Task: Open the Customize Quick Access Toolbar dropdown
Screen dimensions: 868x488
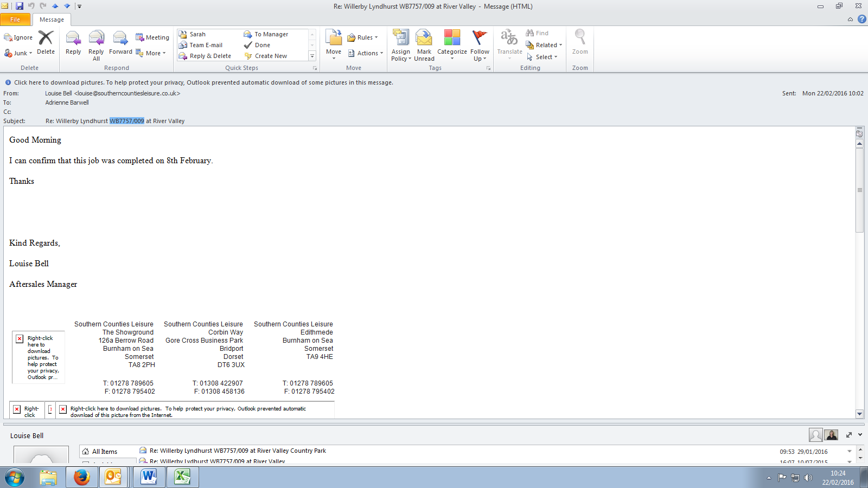Action: click(79, 7)
